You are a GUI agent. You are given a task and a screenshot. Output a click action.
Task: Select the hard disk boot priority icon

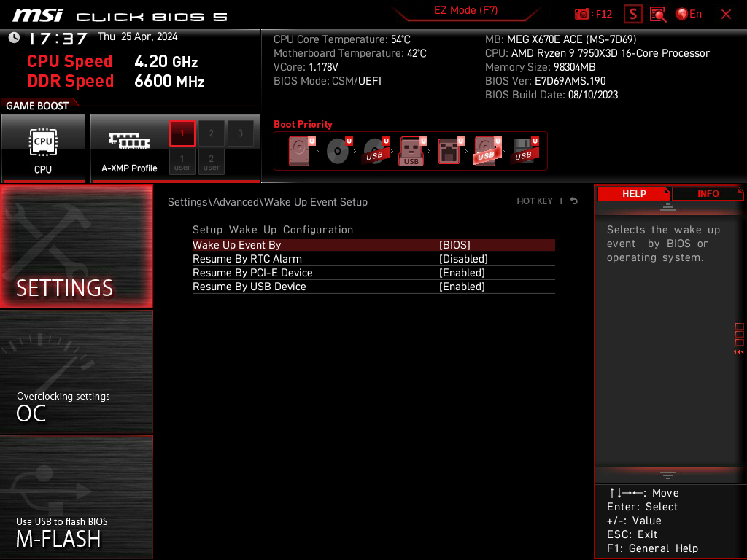(301, 151)
